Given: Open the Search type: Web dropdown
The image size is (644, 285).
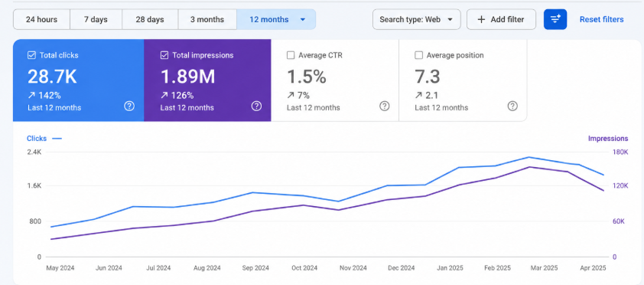Looking at the screenshot, I should [417, 19].
